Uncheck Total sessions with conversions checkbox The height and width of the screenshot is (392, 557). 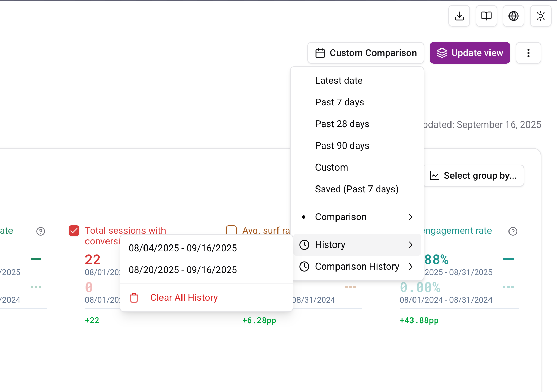[74, 231]
